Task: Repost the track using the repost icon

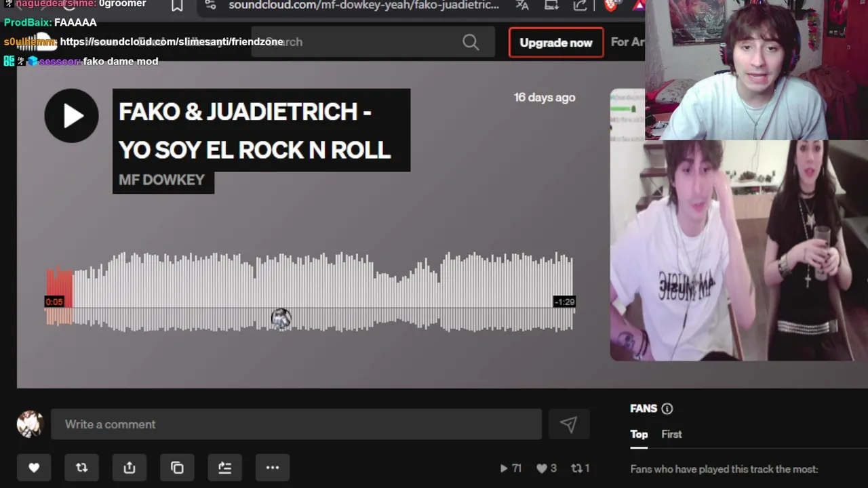Action: tap(81, 468)
